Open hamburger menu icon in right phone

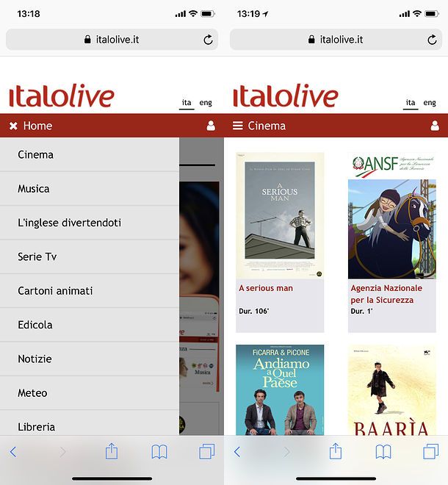coord(237,126)
